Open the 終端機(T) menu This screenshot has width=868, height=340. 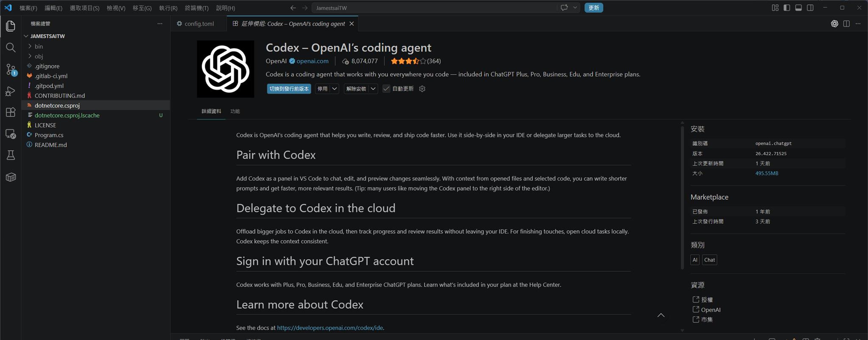[197, 8]
